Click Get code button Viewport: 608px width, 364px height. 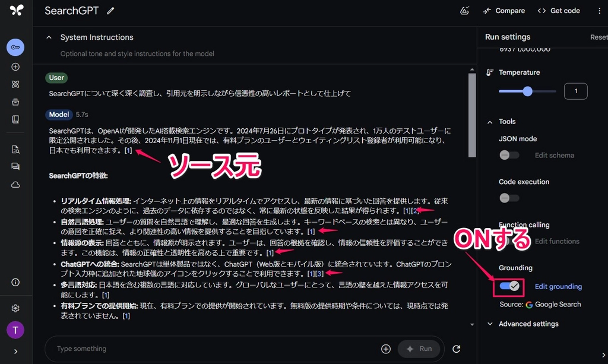[x=559, y=11]
